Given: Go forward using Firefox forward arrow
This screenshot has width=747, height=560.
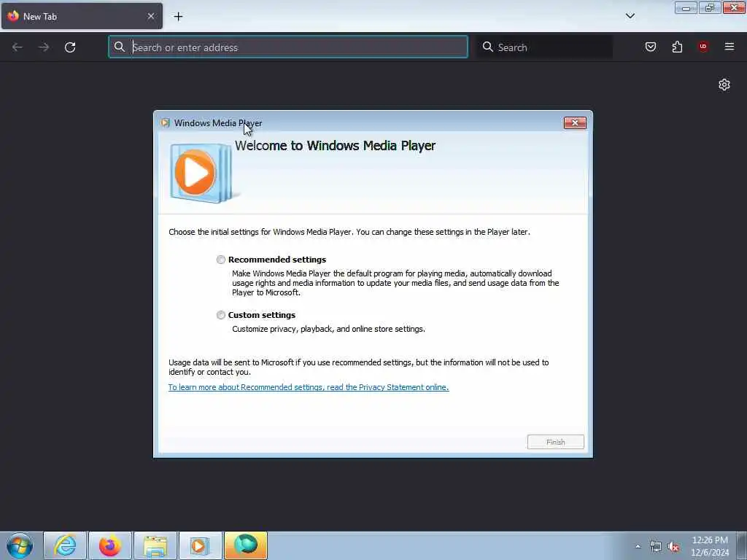Looking at the screenshot, I should (44, 47).
